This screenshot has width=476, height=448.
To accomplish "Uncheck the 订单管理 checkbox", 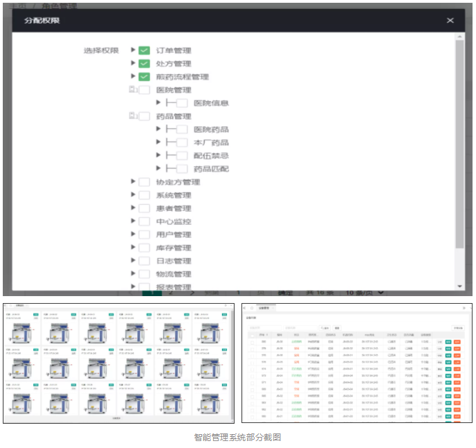I will (144, 51).
